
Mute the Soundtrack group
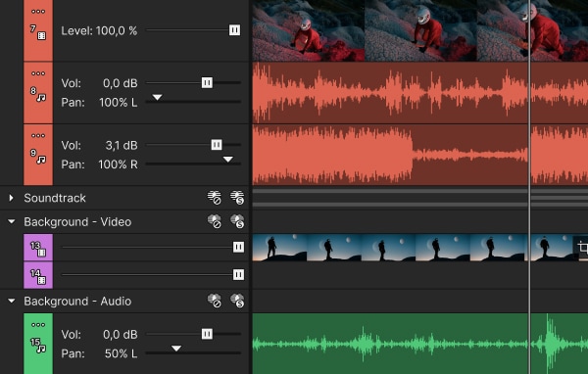click(x=214, y=198)
